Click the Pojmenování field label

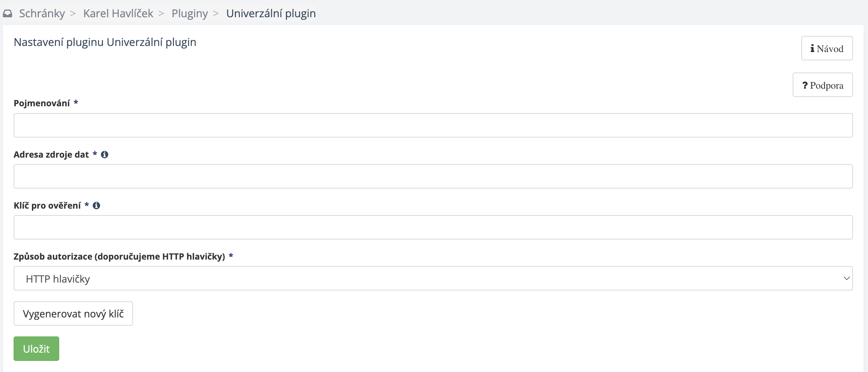[42, 103]
